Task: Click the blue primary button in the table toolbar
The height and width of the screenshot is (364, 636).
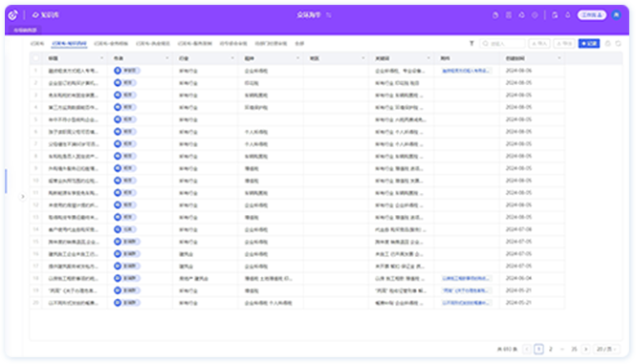Action: pos(589,43)
